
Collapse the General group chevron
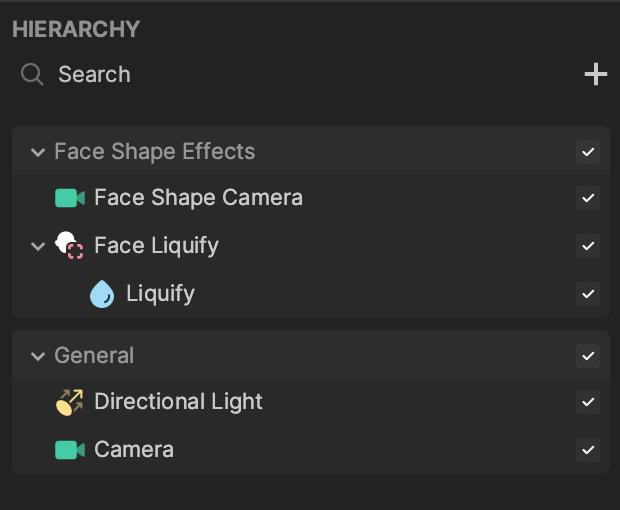(x=38, y=357)
